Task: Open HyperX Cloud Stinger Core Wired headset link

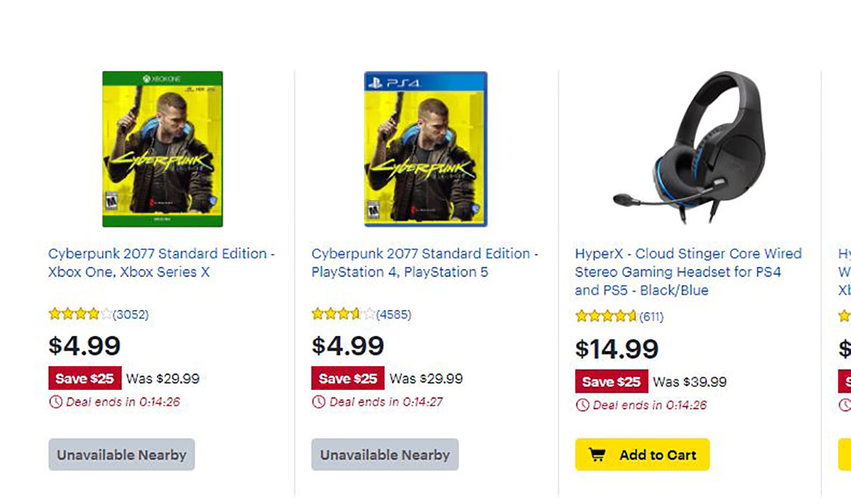Action: click(688, 272)
